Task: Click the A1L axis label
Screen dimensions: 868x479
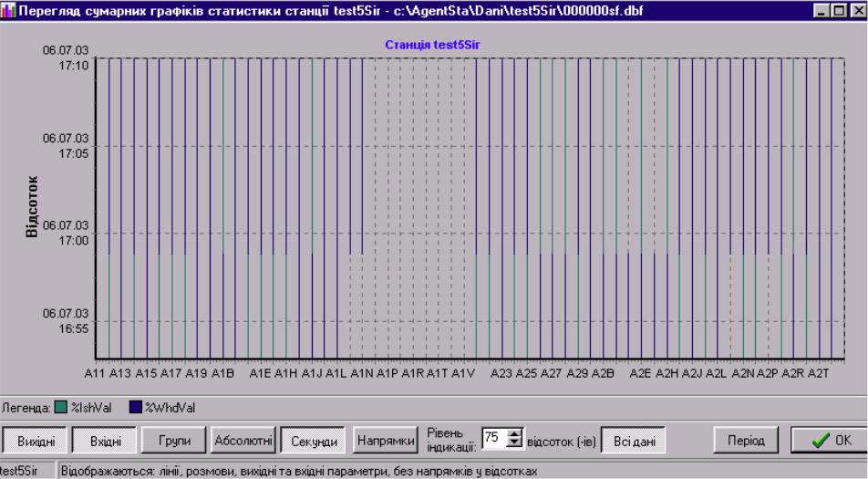Action: (336, 373)
